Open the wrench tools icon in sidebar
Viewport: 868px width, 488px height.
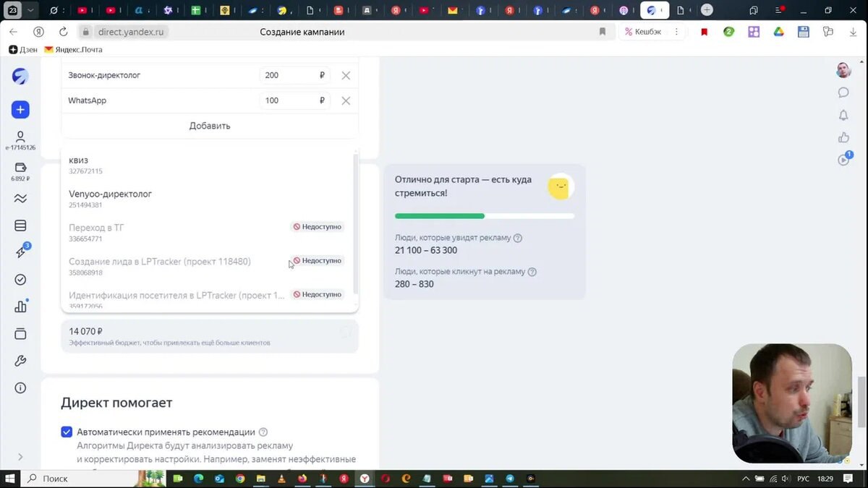pos(20,361)
